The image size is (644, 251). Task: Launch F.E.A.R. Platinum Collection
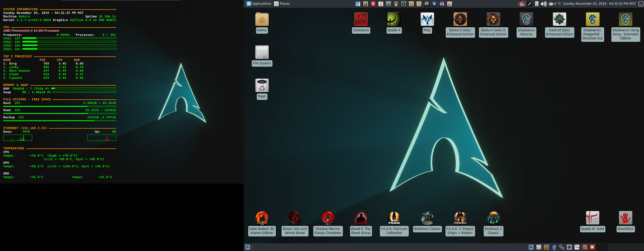point(394,218)
